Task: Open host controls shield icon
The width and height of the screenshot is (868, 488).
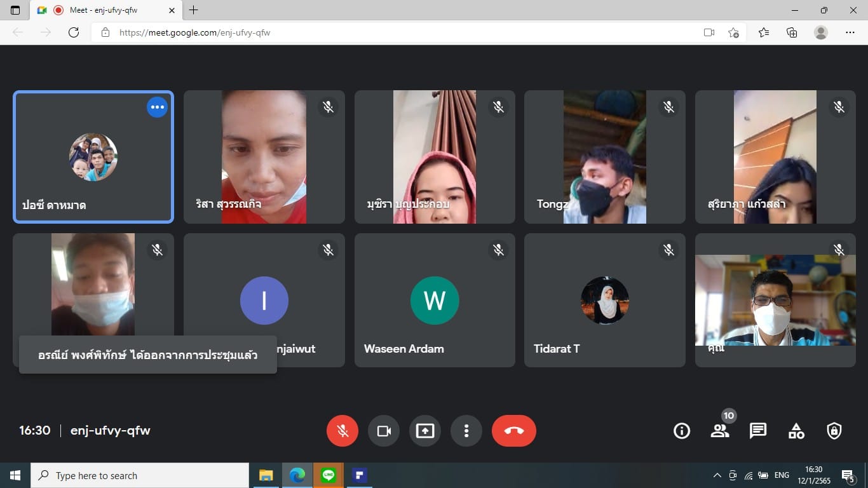Action: click(834, 431)
